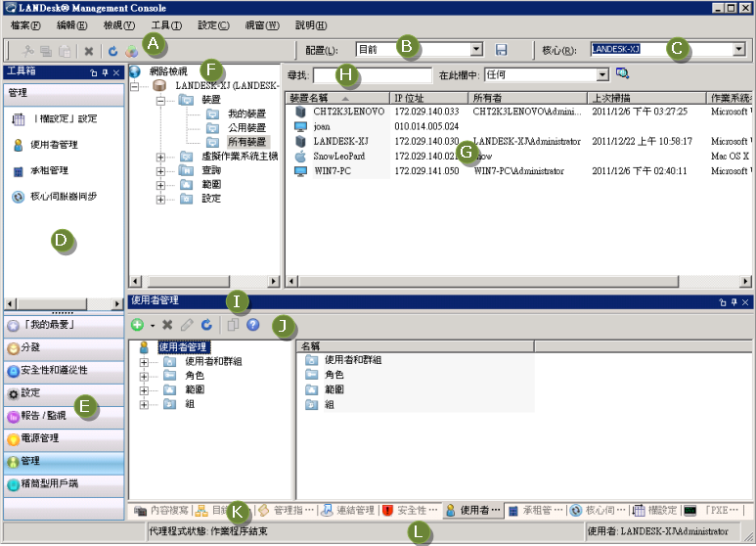
Task: Open the dropdown arrow beside green add button
Action: pos(153,326)
